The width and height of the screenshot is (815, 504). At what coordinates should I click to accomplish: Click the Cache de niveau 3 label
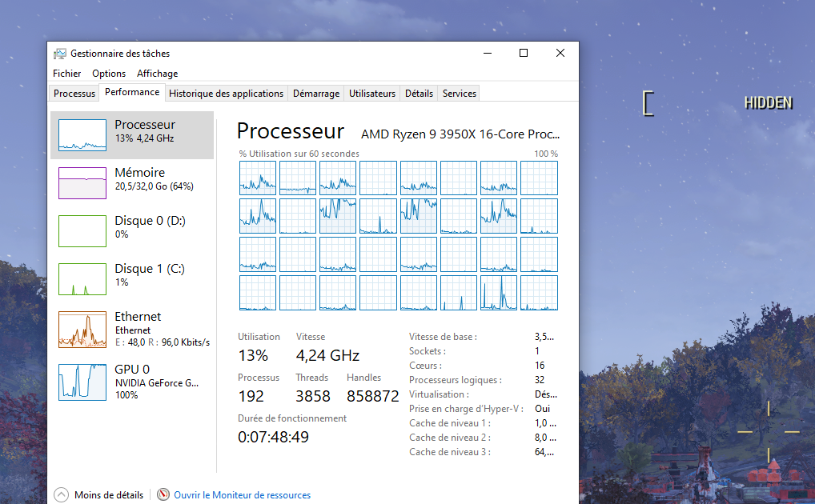tap(450, 452)
